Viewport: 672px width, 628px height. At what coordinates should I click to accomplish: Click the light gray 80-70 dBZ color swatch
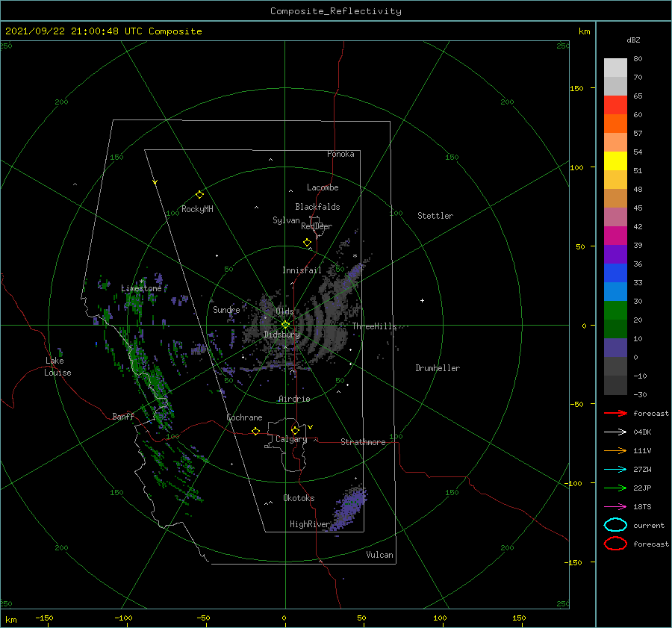pyautogui.click(x=615, y=68)
